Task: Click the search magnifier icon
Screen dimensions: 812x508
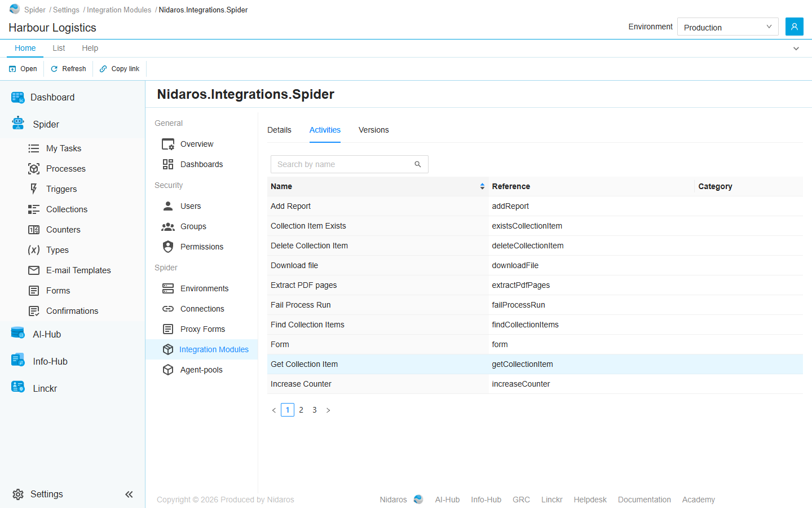Action: (418, 164)
